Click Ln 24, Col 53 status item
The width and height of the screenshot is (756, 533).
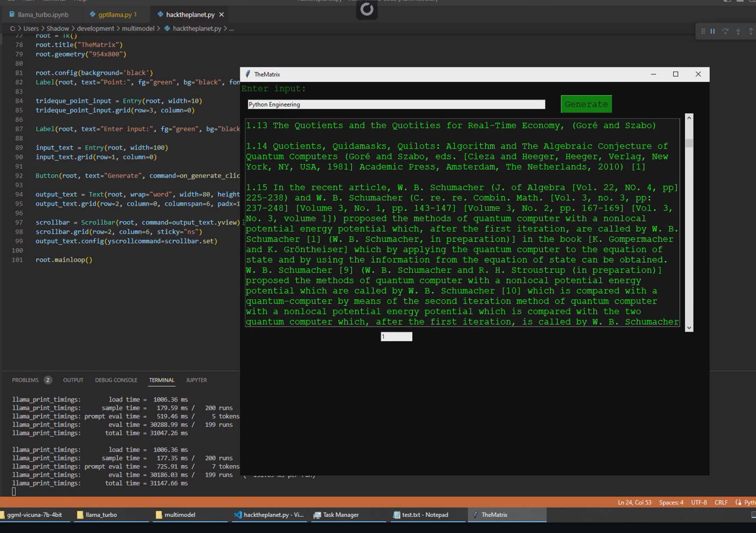tap(634, 502)
